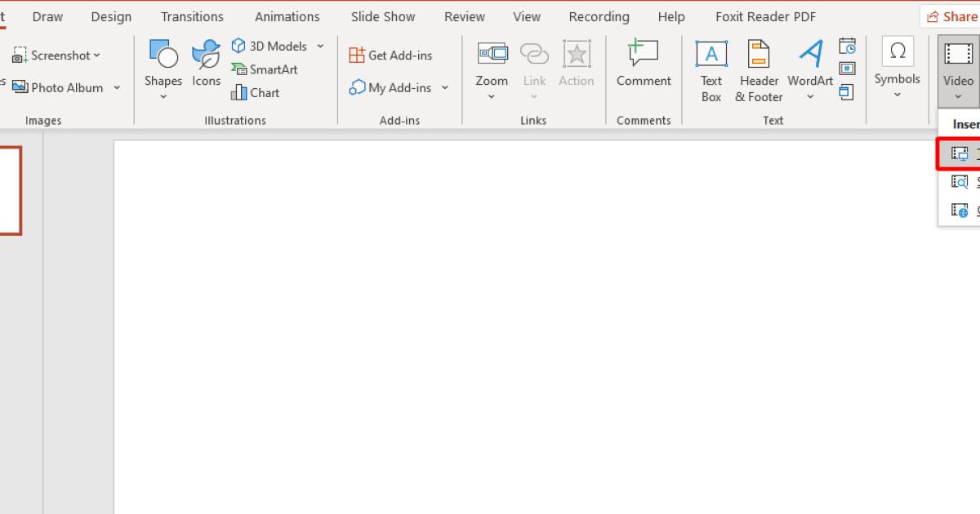Screen dimensions: 980x514
Task: Select the Online Videos menu option
Action: point(960,210)
